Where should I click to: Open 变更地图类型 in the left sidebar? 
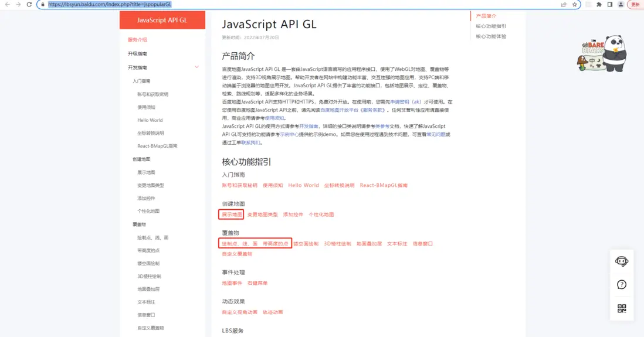151,186
